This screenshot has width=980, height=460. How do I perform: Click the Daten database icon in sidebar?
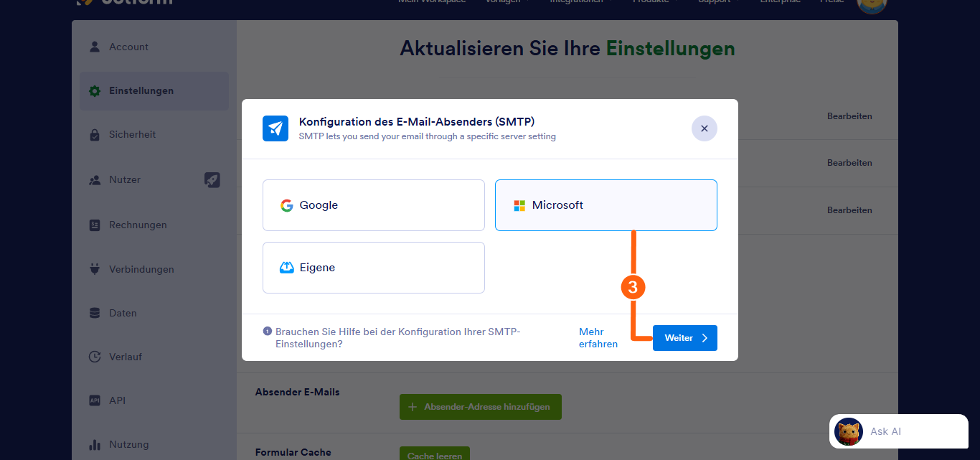coord(94,313)
